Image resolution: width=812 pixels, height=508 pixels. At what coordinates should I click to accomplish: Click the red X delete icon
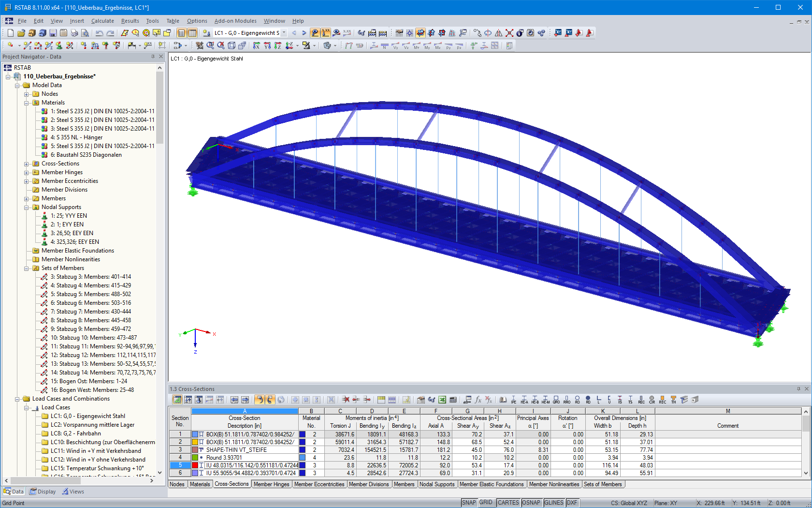pos(509,33)
